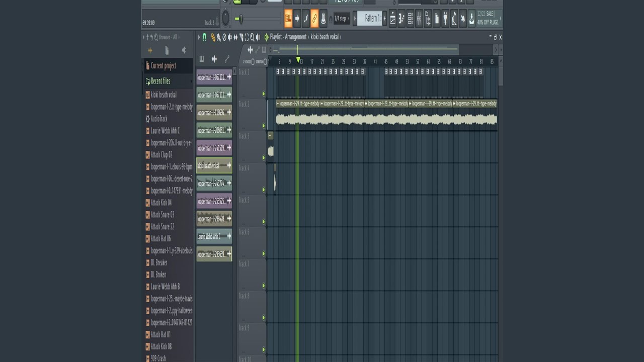Image resolution: width=644 pixels, height=362 pixels.
Task: Mute Track 3 via its green dot
Action: pos(264,157)
